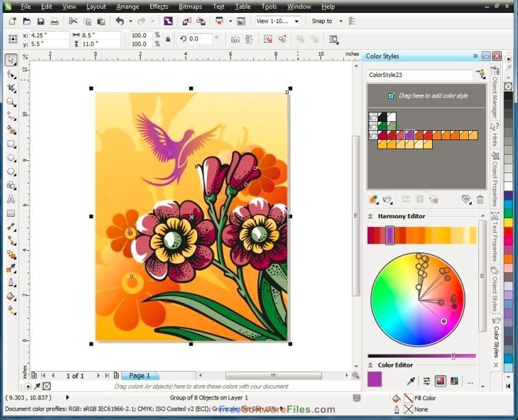Open the Arrange menu
Viewport: 518px width, 420px height.
click(128, 7)
